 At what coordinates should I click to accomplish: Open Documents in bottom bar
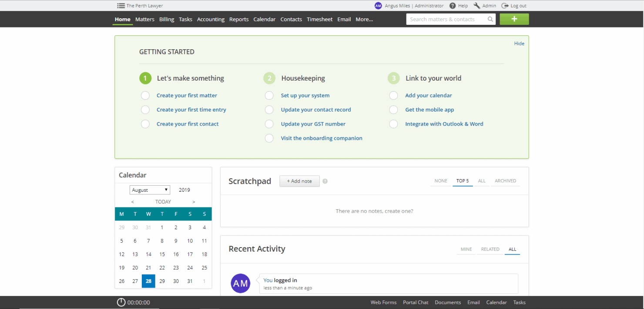click(x=448, y=302)
